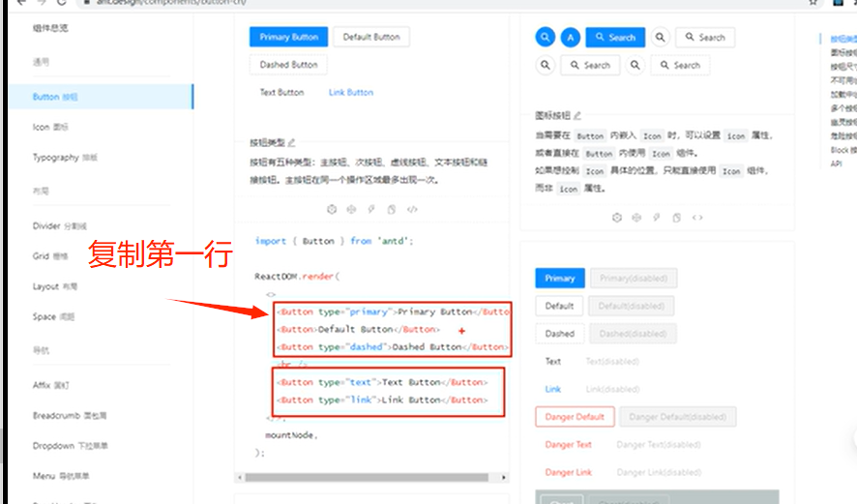Click the Danger Default button
The height and width of the screenshot is (504, 857).
(575, 417)
